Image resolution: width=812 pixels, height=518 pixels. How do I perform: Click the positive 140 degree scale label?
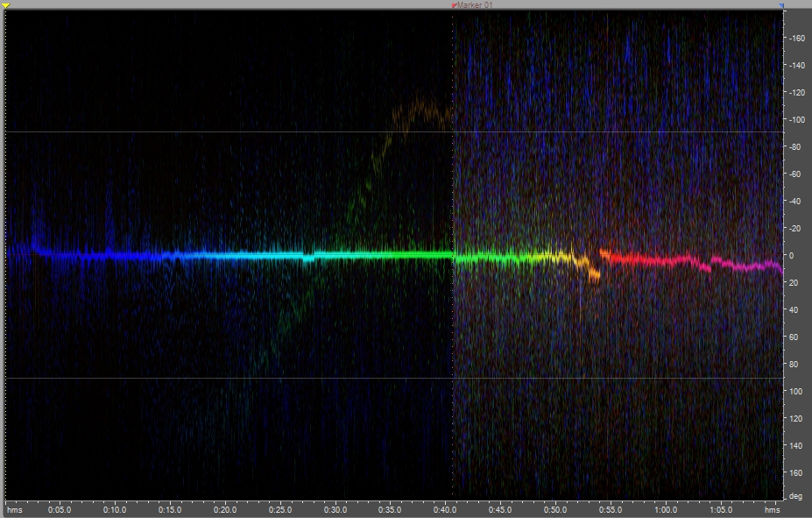tap(795, 445)
